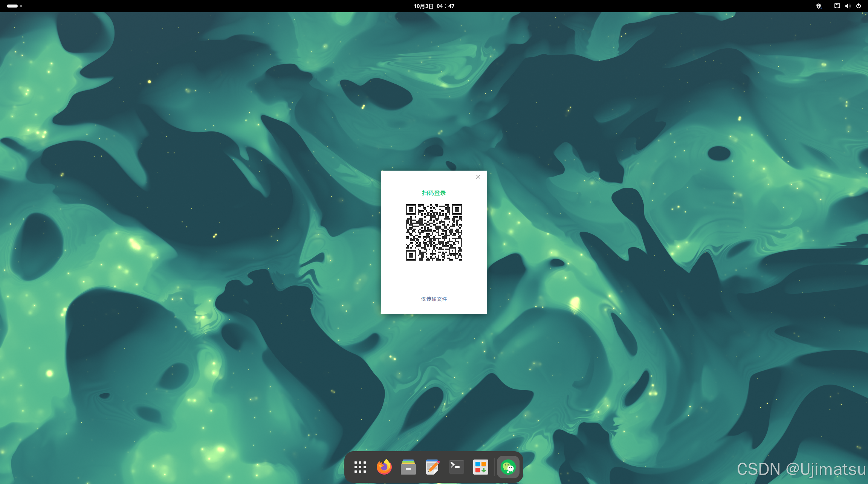
Task: Open the power icon system menu
Action: point(859,6)
